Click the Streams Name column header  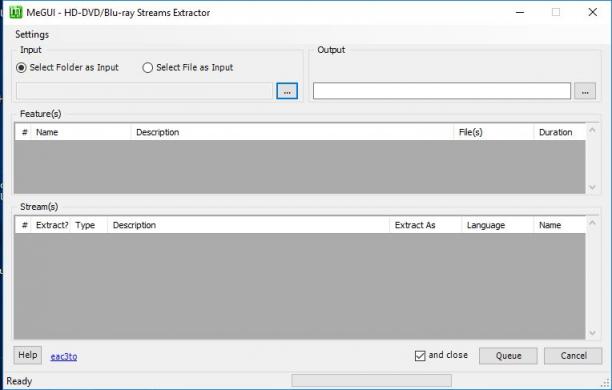click(559, 225)
